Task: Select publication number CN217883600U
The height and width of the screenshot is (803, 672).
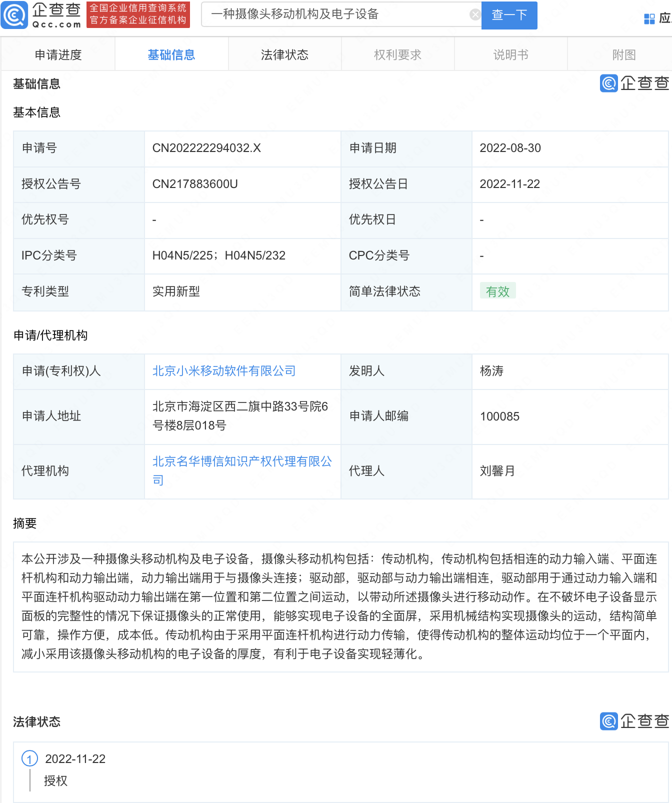Action: tap(195, 184)
